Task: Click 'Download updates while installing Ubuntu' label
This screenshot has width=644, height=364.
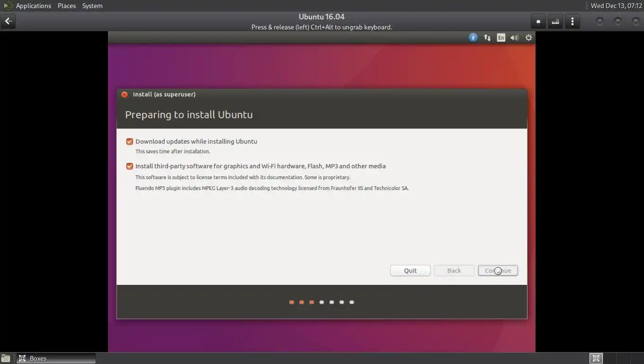Action: (197, 142)
